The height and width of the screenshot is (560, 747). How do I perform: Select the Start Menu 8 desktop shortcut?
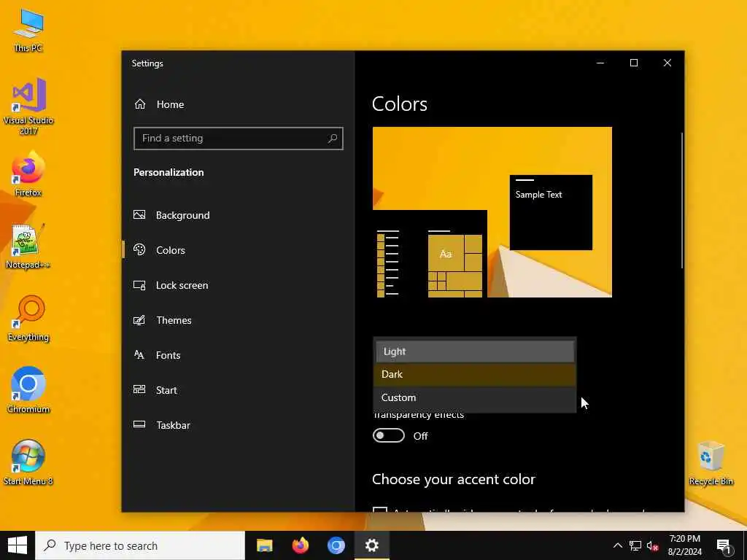point(28,462)
